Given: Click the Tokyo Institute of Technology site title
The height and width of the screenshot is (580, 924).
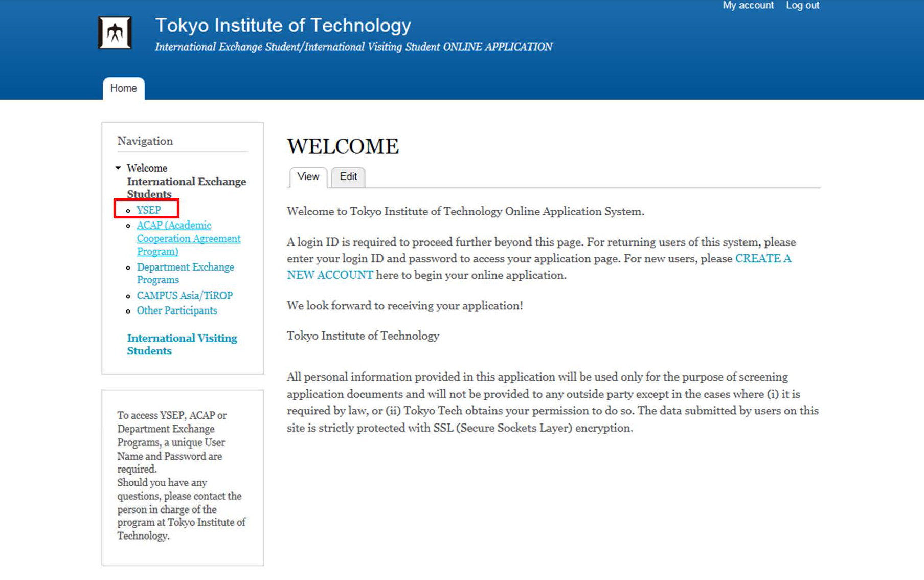Looking at the screenshot, I should click(283, 25).
